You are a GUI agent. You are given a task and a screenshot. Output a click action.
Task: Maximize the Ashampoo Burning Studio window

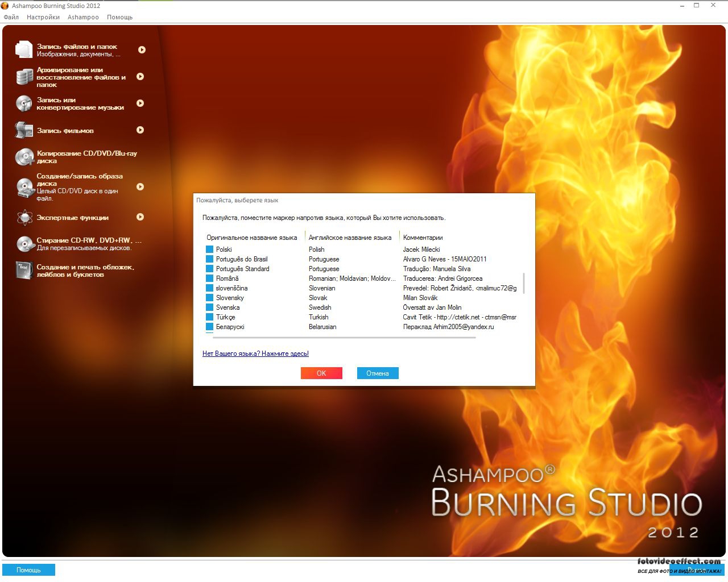697,6
